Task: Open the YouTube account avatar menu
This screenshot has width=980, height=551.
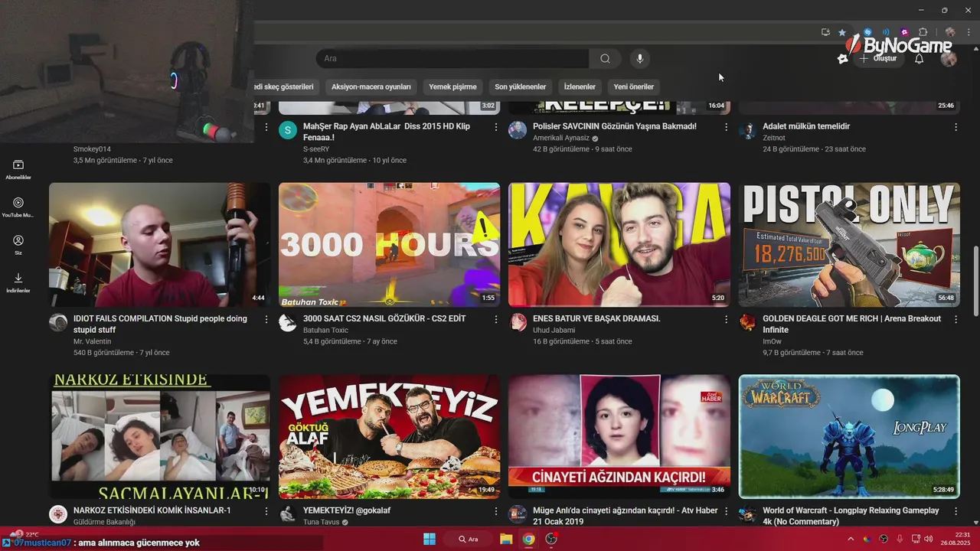Action: (949, 59)
